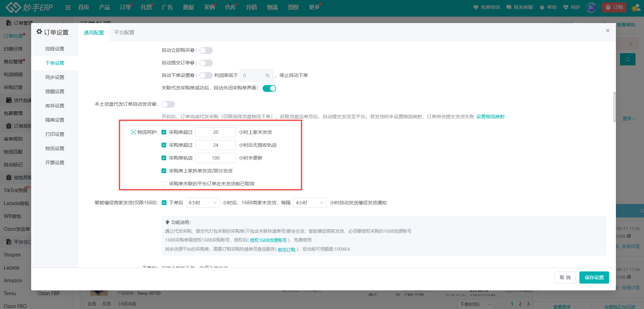Image resolution: width=644 pixels, height=309 pixels.
Task: Click the AI icon beside 物流呵护
Action: pos(133,132)
